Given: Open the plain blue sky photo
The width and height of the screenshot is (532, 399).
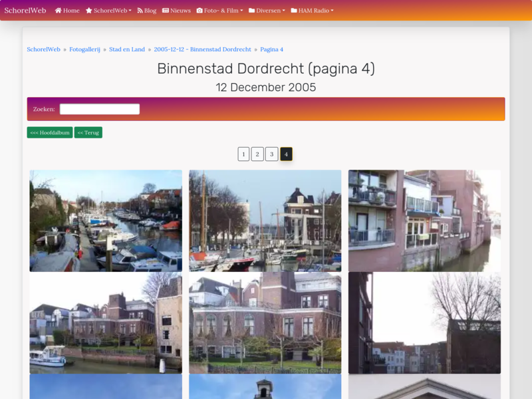Looking at the screenshot, I should (x=106, y=386).
